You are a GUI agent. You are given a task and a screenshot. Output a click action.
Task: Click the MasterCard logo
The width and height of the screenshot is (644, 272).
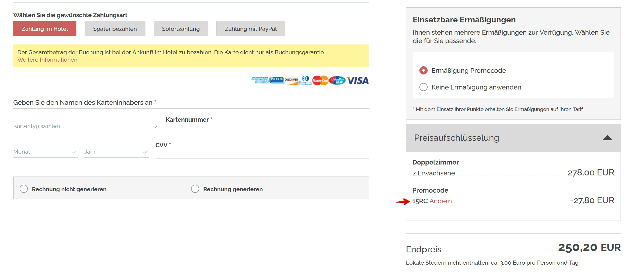pos(320,80)
